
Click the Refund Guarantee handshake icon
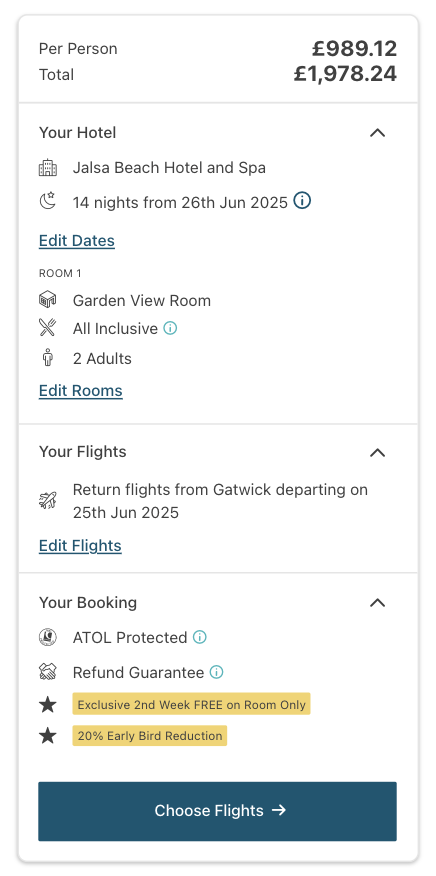pyautogui.click(x=48, y=672)
